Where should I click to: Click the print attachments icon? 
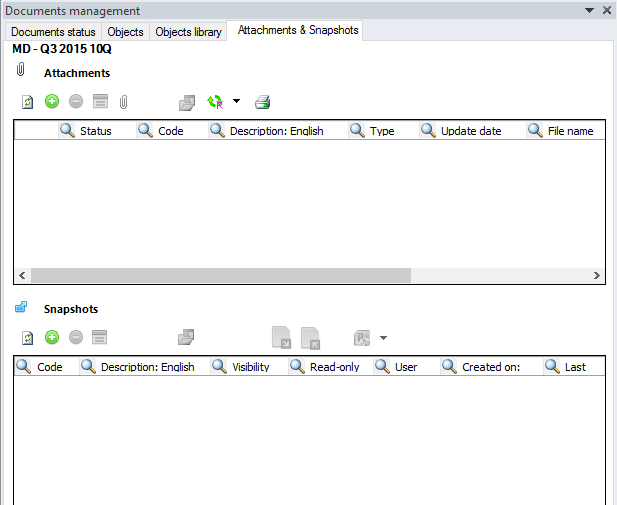[x=262, y=102]
